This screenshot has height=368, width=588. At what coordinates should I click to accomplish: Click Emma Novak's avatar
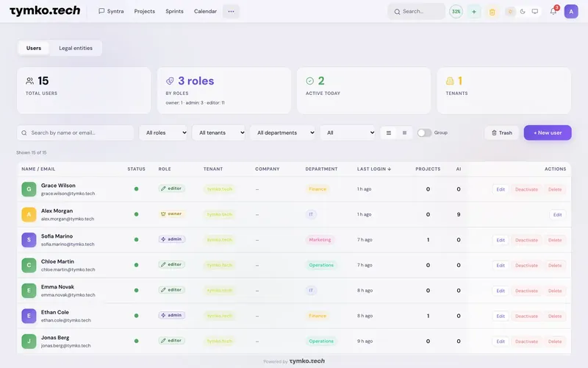click(29, 290)
